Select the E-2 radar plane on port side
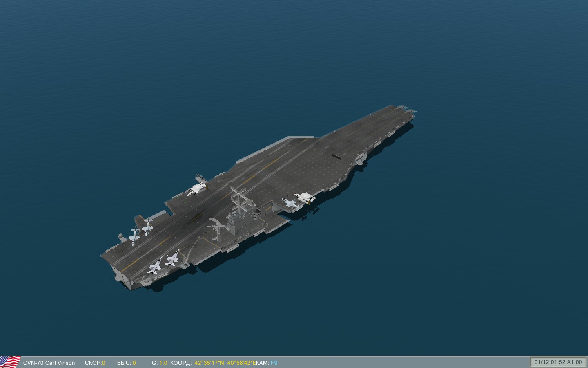588x368 pixels. [198, 188]
